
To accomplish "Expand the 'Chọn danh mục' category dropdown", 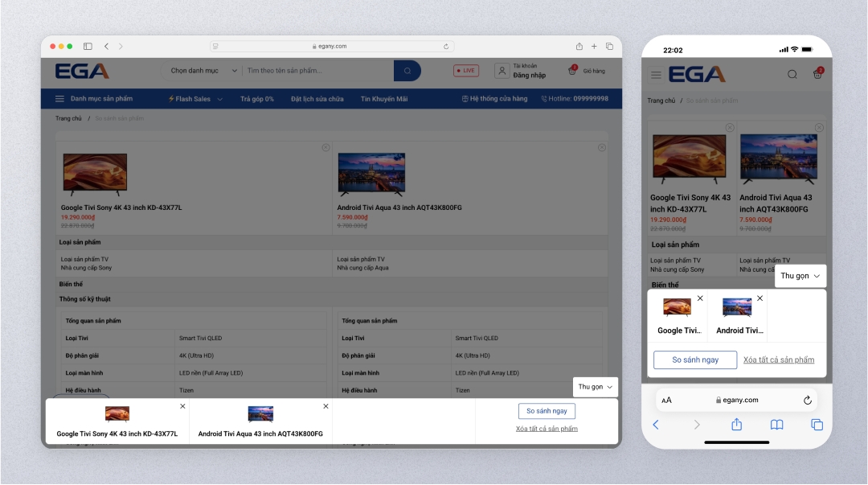I will point(204,71).
